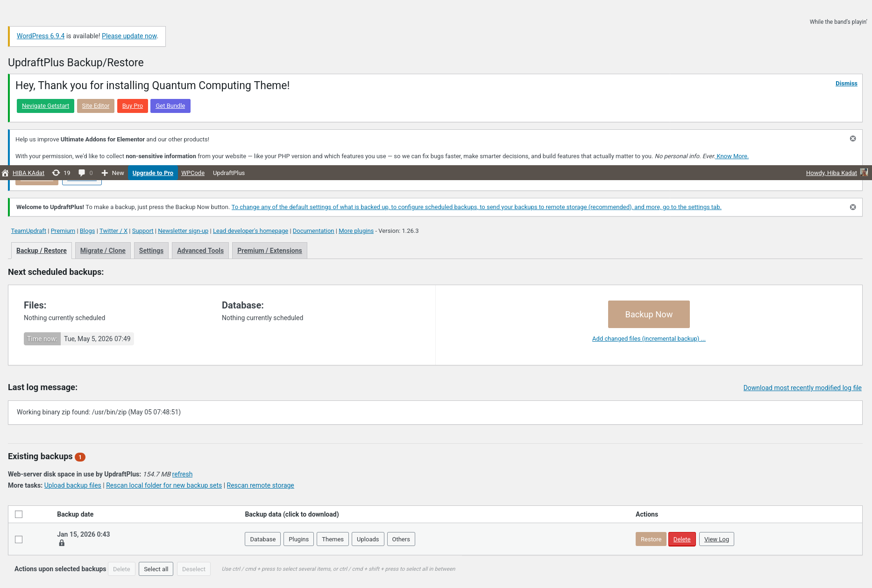This screenshot has width=872, height=588.
Task: Click the Existing backups count badge
Action: pyautogui.click(x=80, y=457)
